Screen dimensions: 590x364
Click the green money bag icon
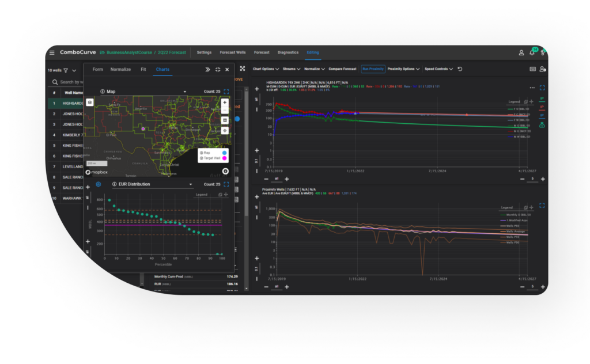pyautogui.click(x=542, y=125)
